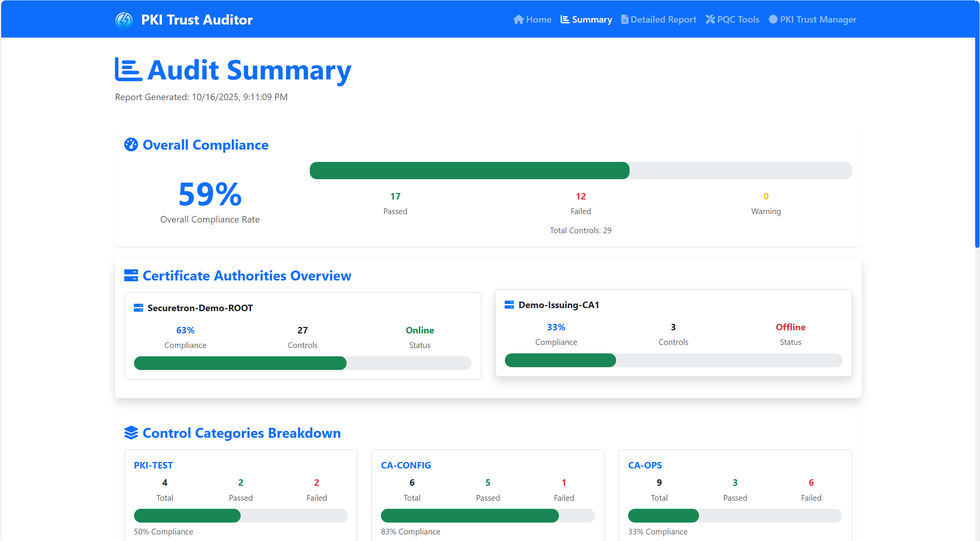This screenshot has height=541, width=980.
Task: Click the CA-OPS category heading
Action: (645, 465)
